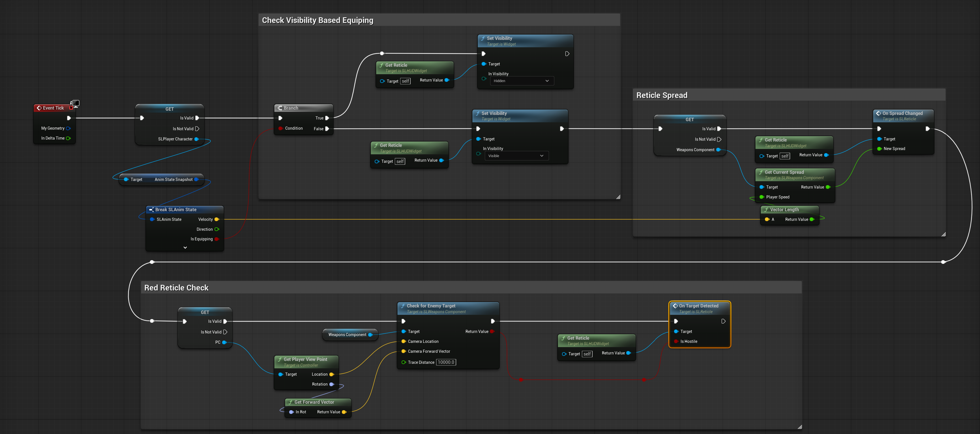Click the Location output pin
Screen dimensions: 980x434
(x=332, y=374)
